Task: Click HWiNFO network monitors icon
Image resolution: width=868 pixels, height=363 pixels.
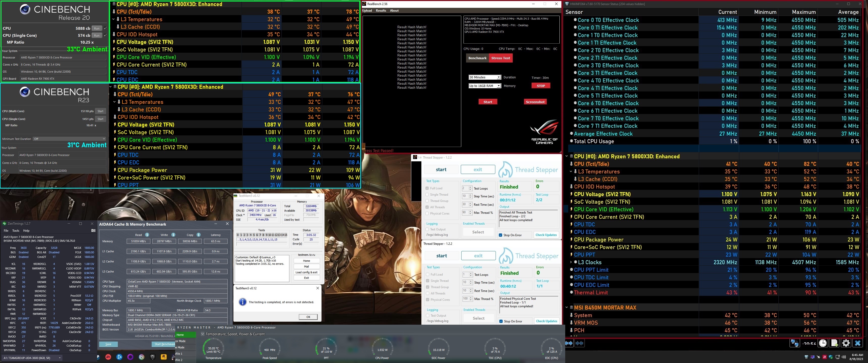Action: 795,343
